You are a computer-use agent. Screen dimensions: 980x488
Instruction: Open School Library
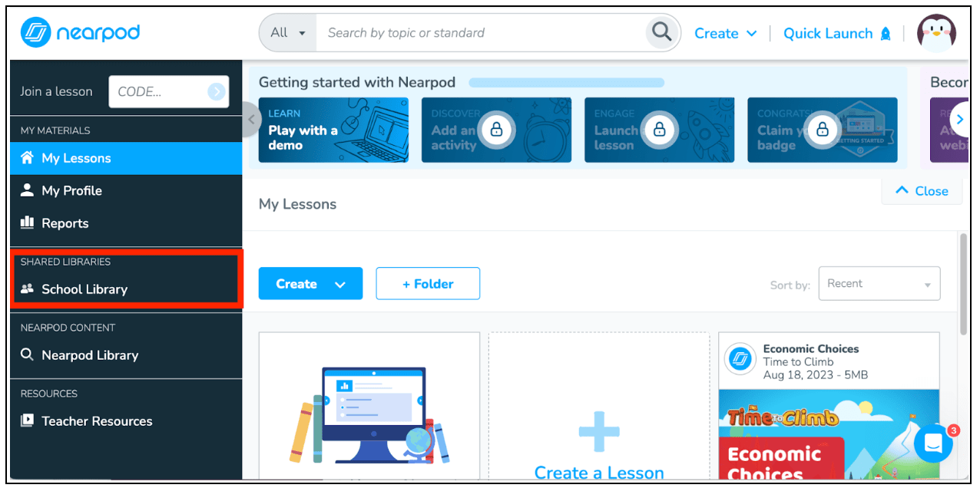click(126, 289)
